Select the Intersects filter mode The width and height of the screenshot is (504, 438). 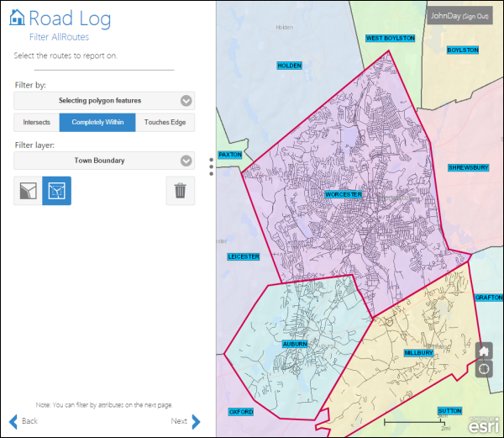[36, 123]
